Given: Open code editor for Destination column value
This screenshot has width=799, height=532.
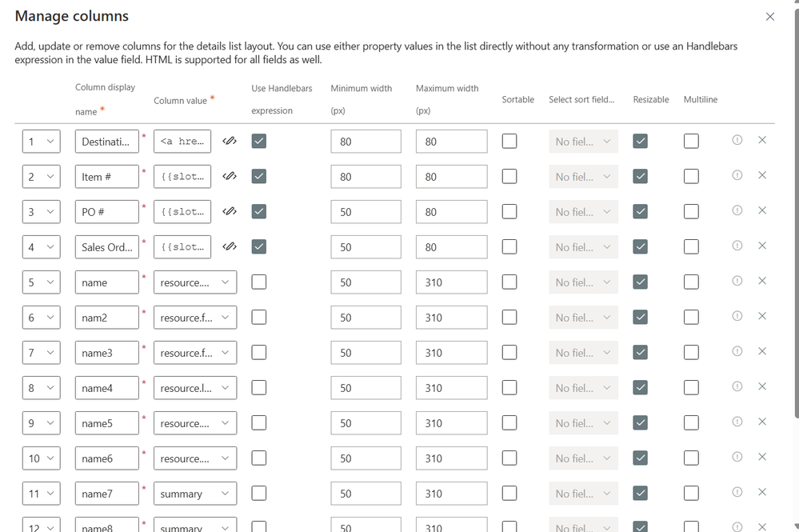Looking at the screenshot, I should (x=230, y=142).
